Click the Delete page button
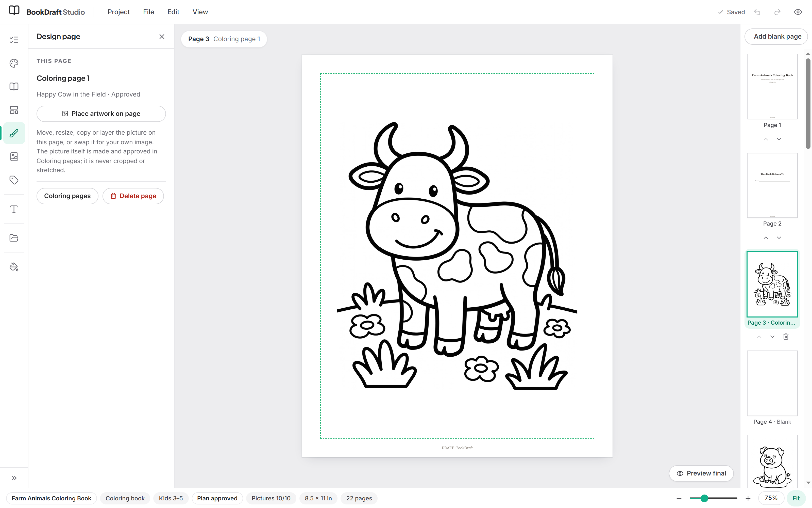The width and height of the screenshot is (812, 508). pos(133,196)
